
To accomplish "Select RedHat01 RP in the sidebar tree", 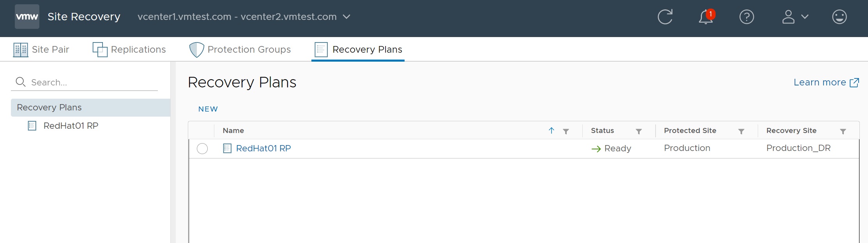I will tap(71, 126).
